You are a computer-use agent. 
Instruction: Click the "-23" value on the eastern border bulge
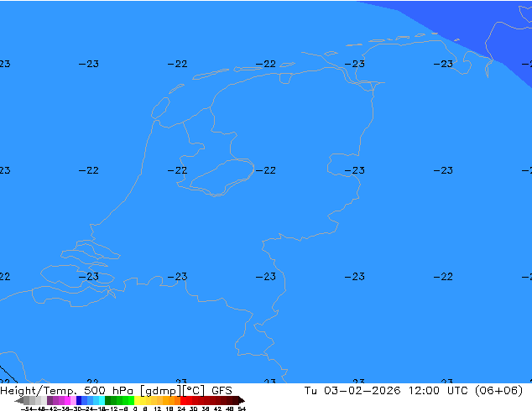[x=355, y=170]
